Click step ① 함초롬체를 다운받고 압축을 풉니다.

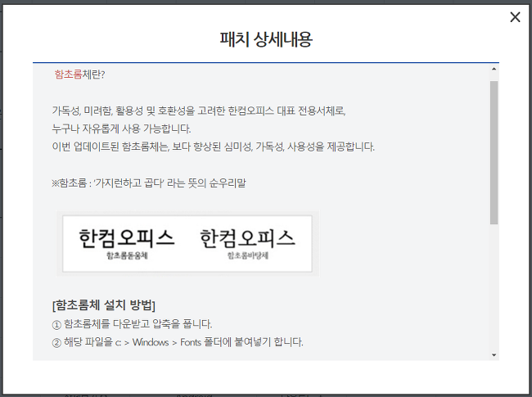click(132, 324)
